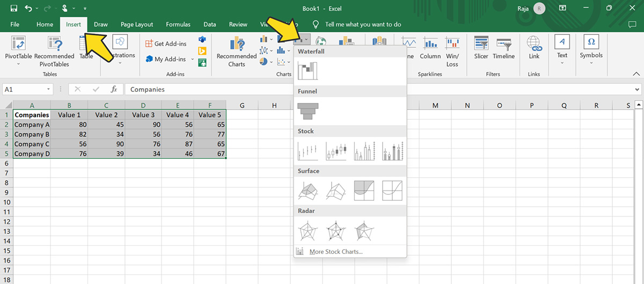
Task: Insert a Funnel chart
Action: coord(308,111)
